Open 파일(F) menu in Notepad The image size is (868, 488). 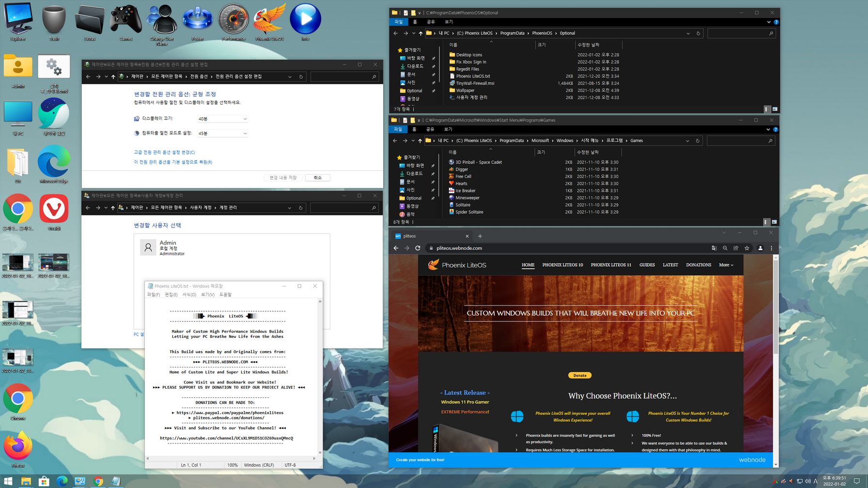click(153, 294)
